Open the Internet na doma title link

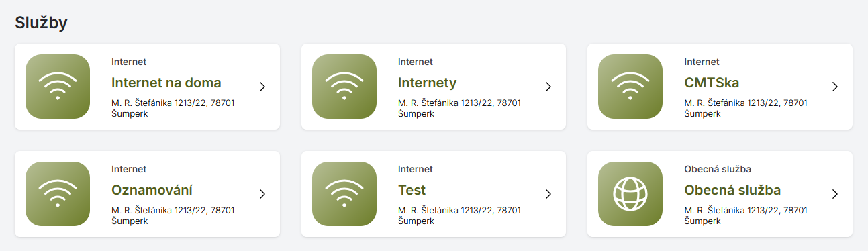click(x=166, y=83)
